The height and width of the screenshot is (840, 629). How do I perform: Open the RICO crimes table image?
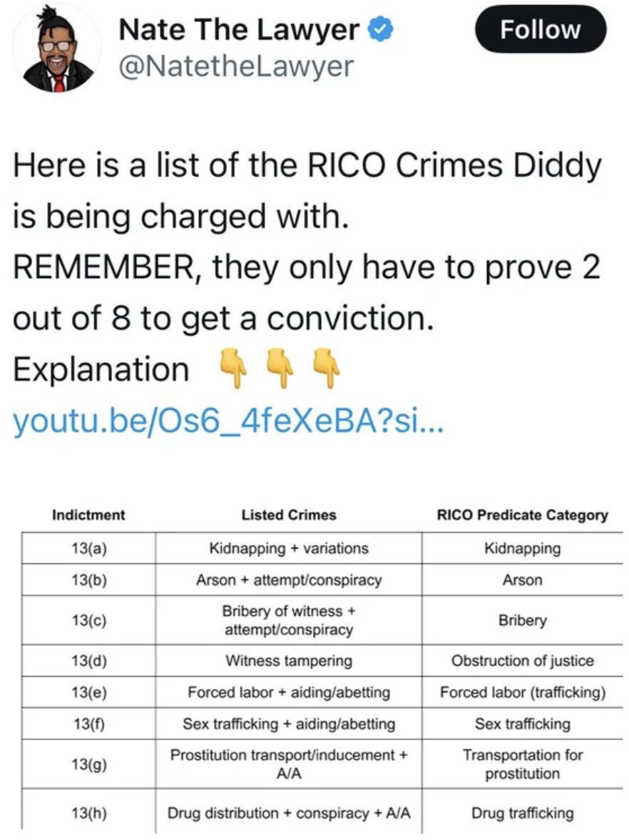point(322,668)
